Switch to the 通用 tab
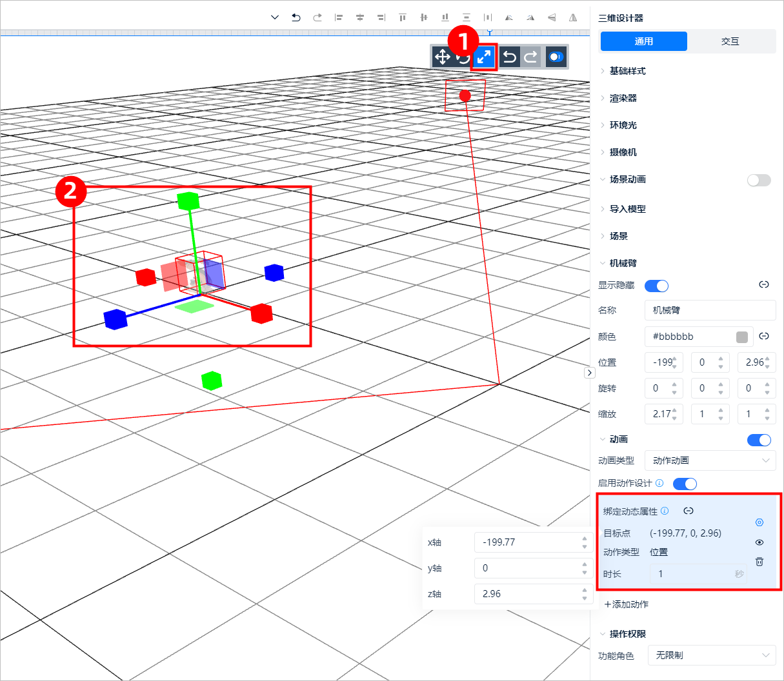784x681 pixels. [x=644, y=41]
